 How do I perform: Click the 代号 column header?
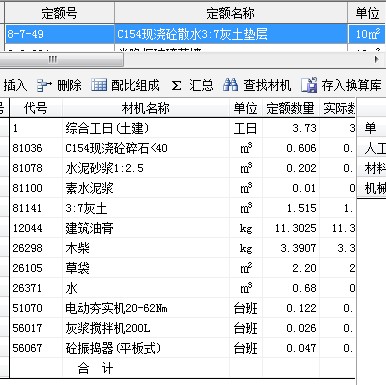(36, 108)
